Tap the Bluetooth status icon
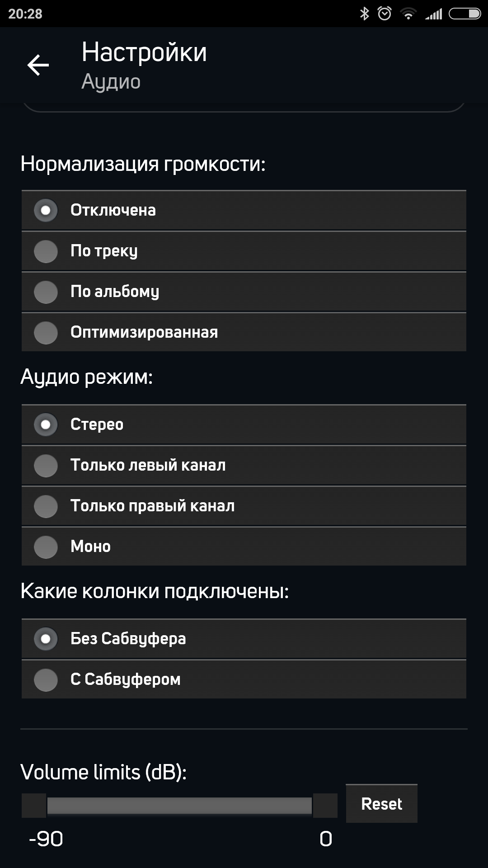Image resolution: width=488 pixels, height=868 pixels. (x=364, y=14)
